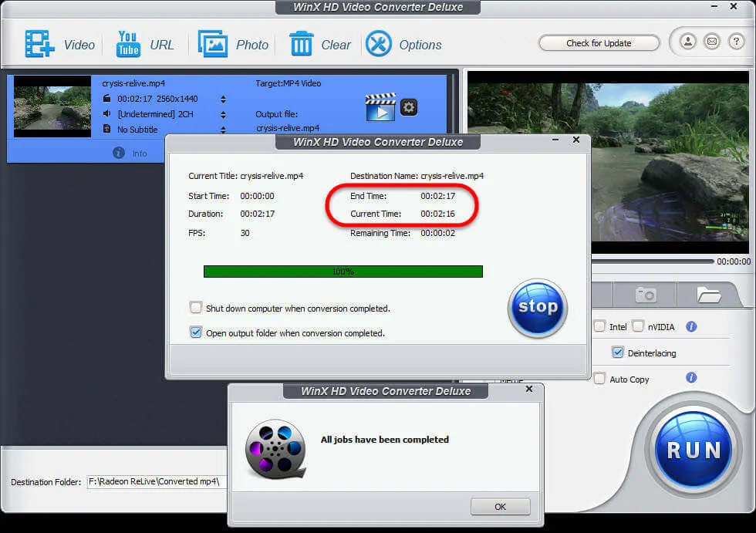Take a snapshot with the camera icon
Image resolution: width=756 pixels, height=533 pixels.
click(646, 295)
